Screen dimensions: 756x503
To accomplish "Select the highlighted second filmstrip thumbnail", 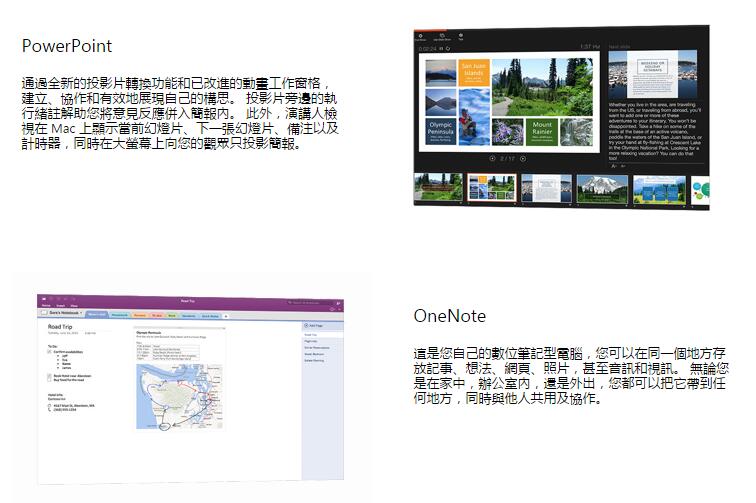I will (x=492, y=188).
